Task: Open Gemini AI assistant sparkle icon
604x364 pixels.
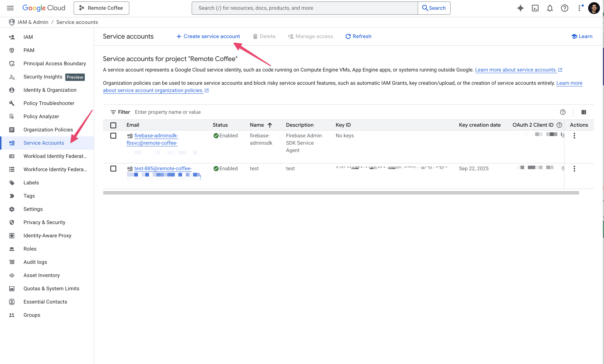Action: coord(520,8)
